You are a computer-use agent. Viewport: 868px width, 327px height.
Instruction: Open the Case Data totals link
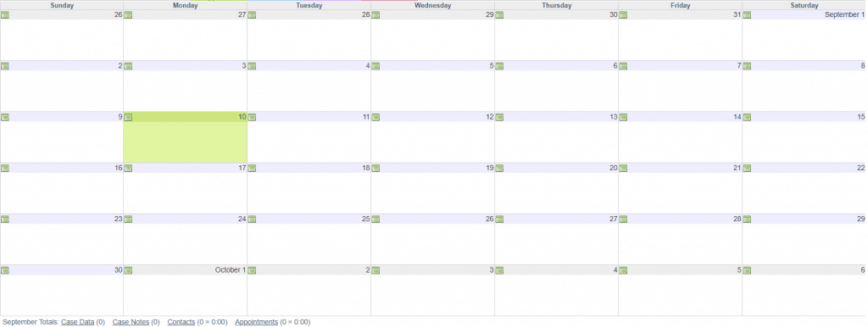point(77,322)
